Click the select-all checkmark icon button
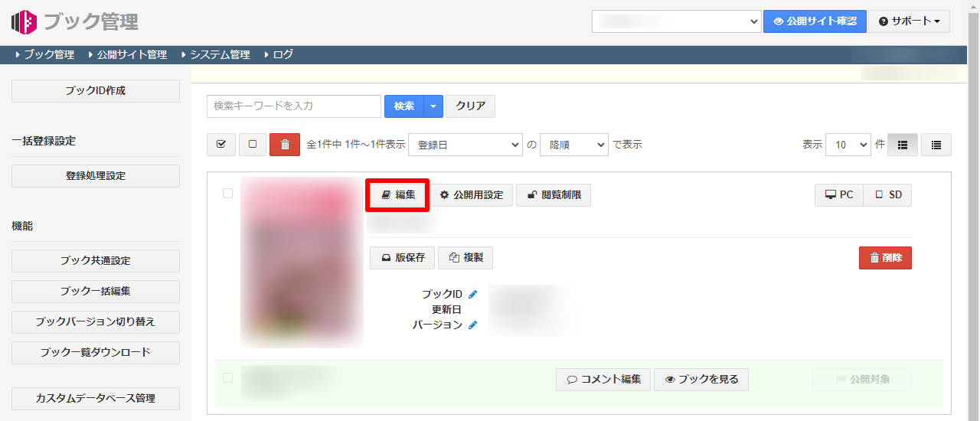 click(221, 145)
